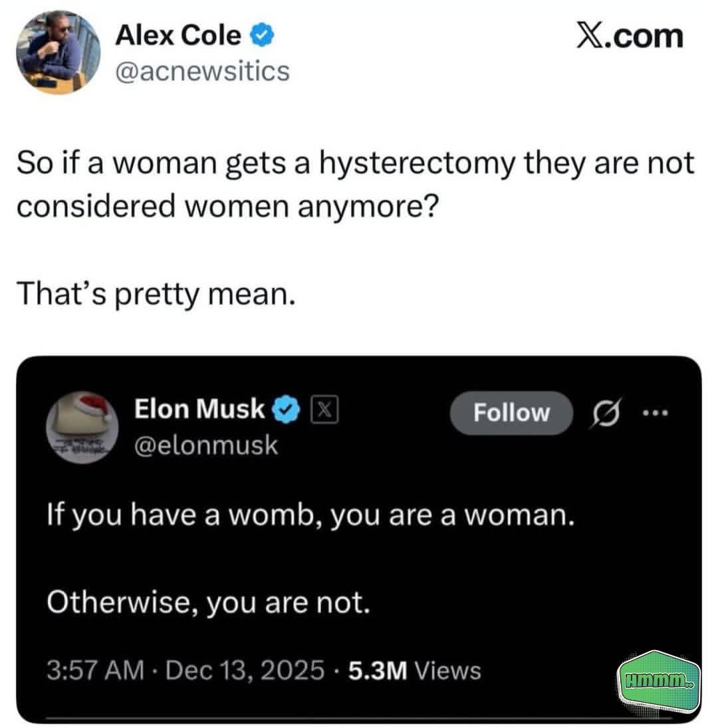Click Alex Cole's blue verified badge
The height and width of the screenshot is (728, 718).
(263, 35)
